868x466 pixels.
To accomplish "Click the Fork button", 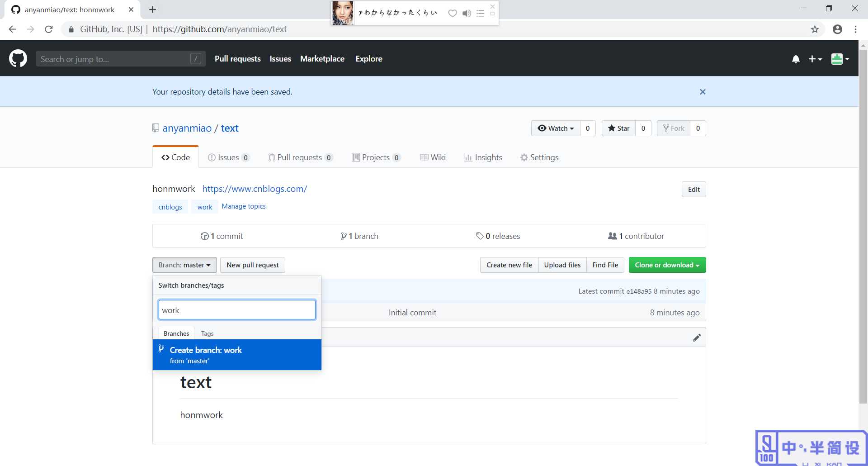I will (673, 128).
